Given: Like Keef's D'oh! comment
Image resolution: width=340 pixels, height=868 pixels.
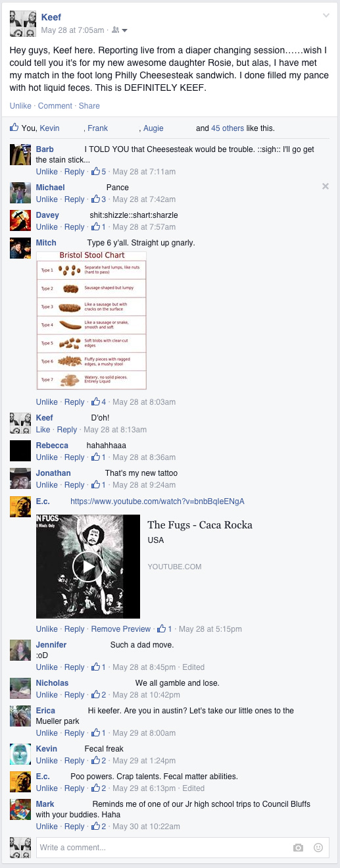Looking at the screenshot, I should click(43, 430).
